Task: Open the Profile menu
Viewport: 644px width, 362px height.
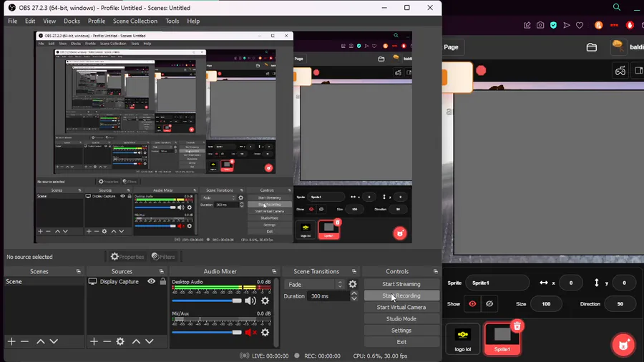Action: pos(97,21)
